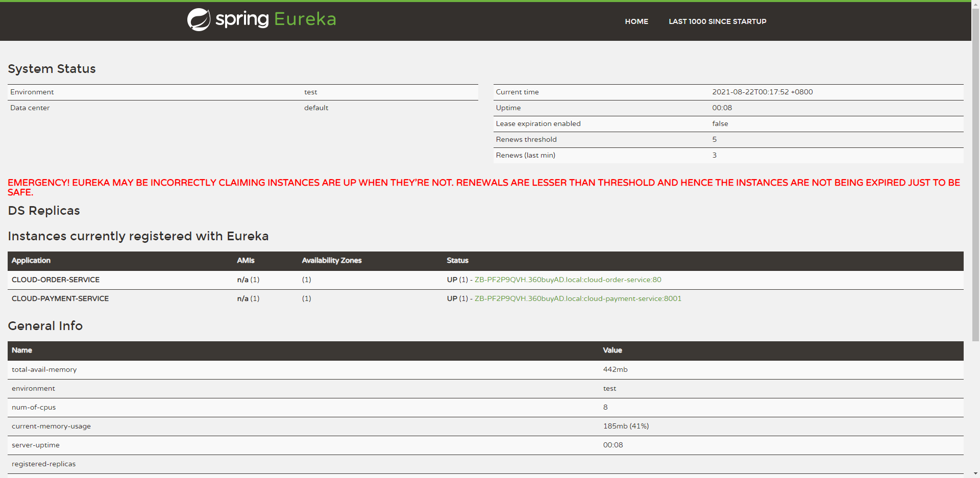Click the Status column header

pos(457,260)
